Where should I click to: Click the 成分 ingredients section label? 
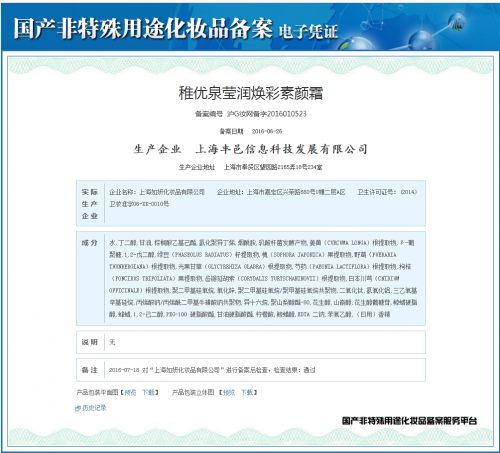pyautogui.click(x=90, y=243)
